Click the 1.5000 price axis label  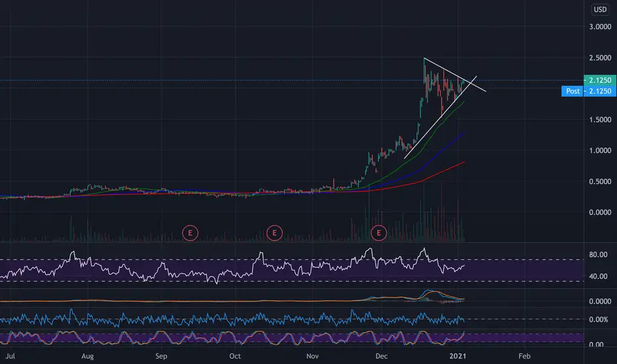[600, 120]
